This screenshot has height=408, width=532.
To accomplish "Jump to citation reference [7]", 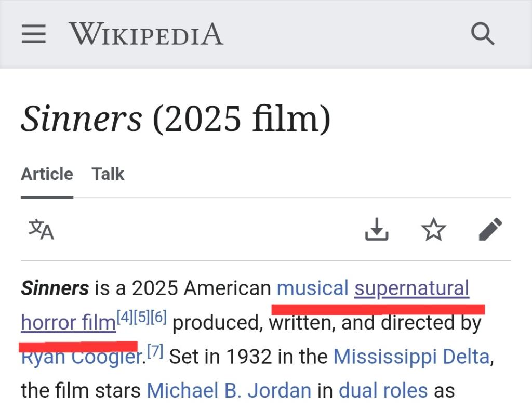I will 155,350.
